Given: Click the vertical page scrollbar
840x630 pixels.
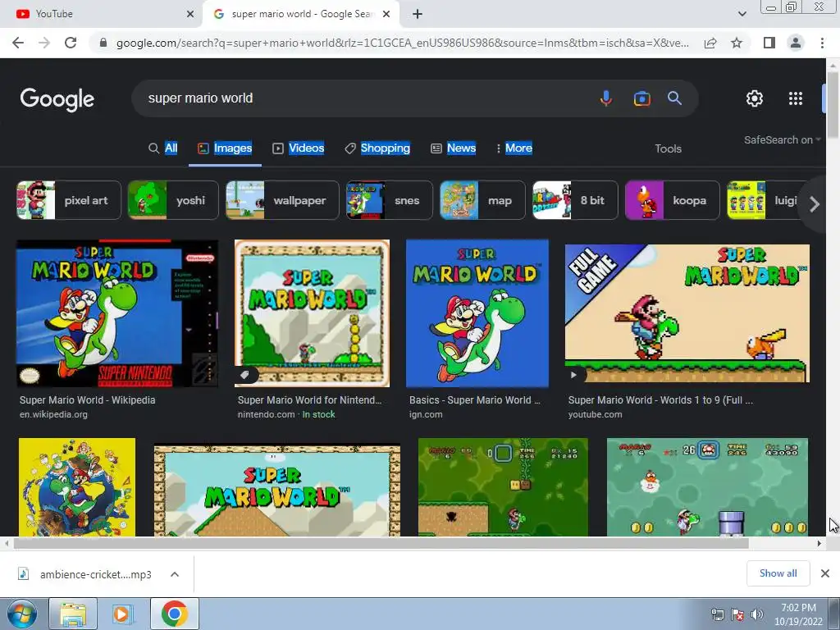Looking at the screenshot, I should click(833, 104).
